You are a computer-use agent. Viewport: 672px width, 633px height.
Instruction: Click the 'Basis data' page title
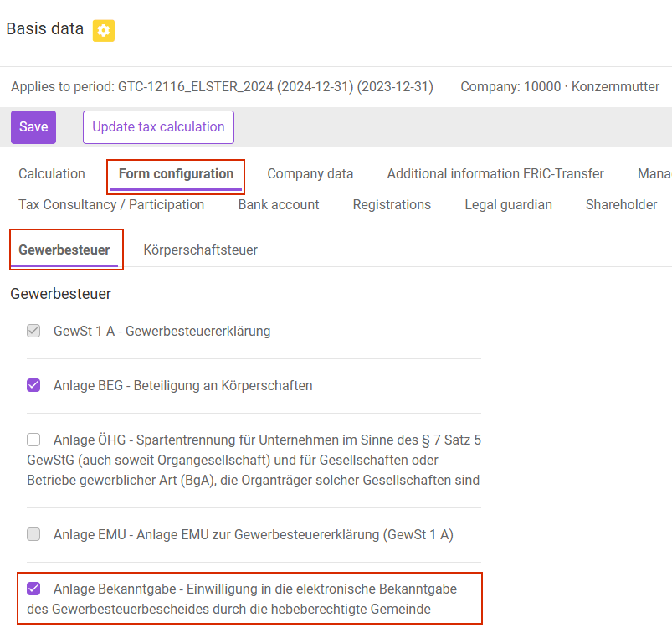click(x=45, y=28)
